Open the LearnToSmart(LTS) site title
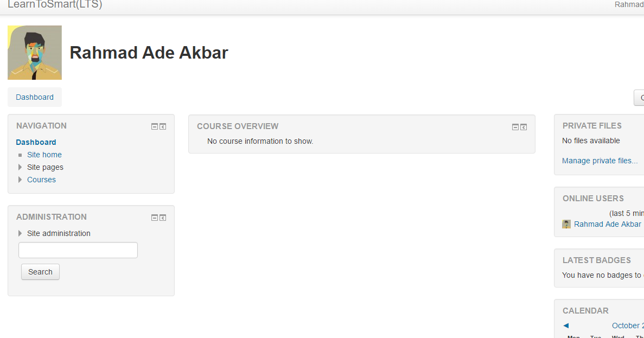This screenshot has height=338, width=644. click(x=55, y=4)
